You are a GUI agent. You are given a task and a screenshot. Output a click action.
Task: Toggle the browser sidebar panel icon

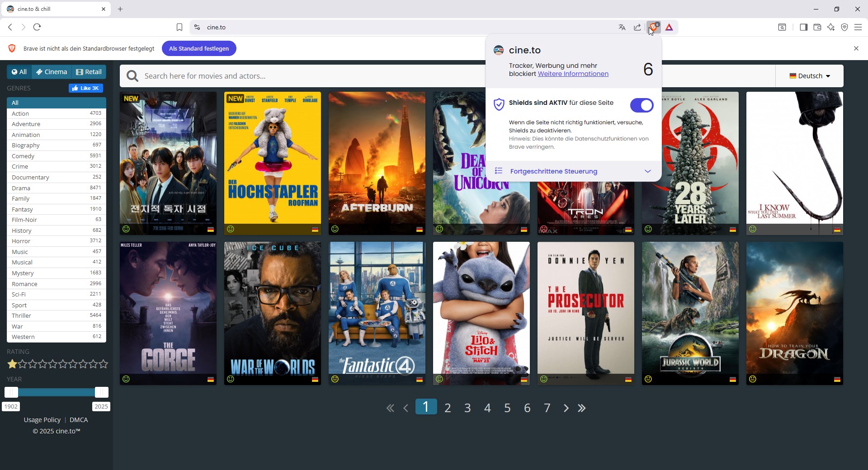803,27
